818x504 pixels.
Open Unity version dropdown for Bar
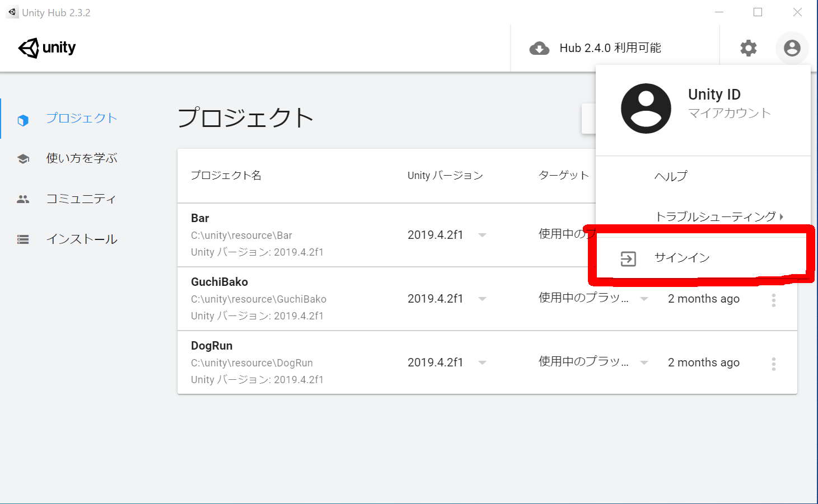(482, 235)
